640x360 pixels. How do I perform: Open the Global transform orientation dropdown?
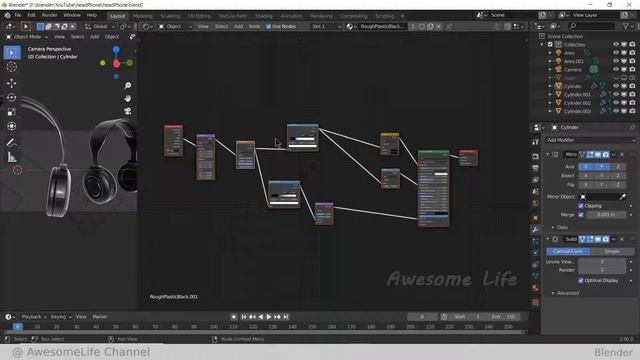click(100, 27)
